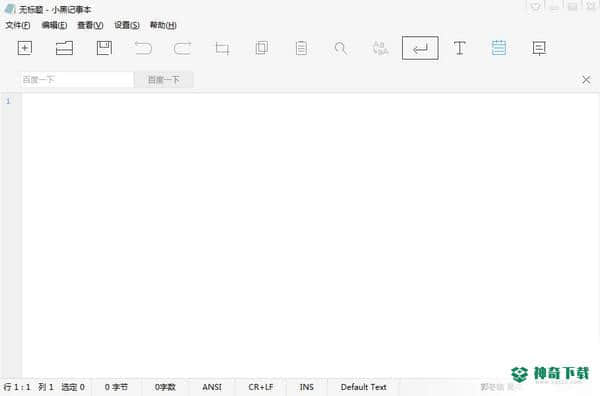Click the Redo arrow icon
Screen dimensions: 600x396
click(x=183, y=48)
